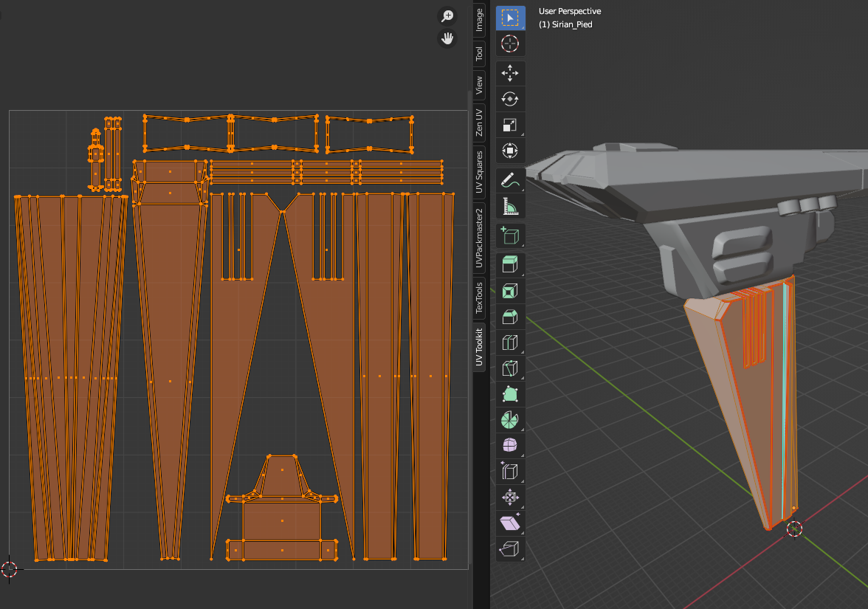Select the Scale tool
Screen dimensions: 868x609
coord(510,125)
